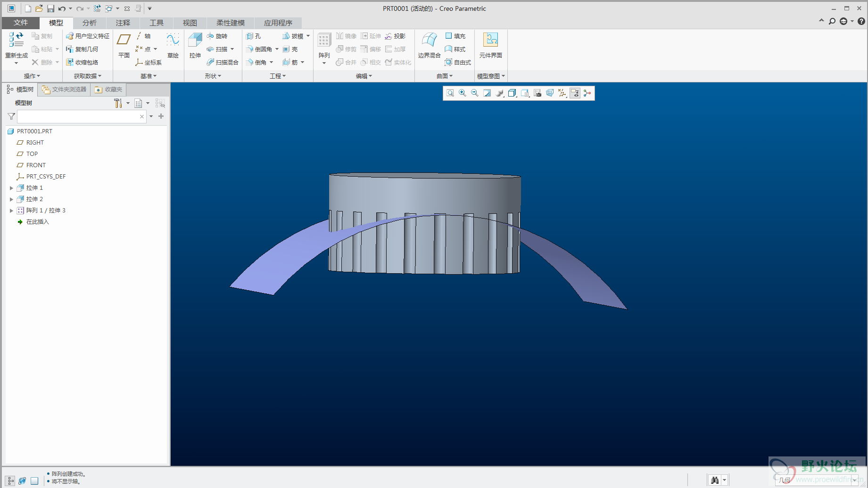
Task: Switch to the 注释 ribbon tab
Action: click(x=123, y=23)
